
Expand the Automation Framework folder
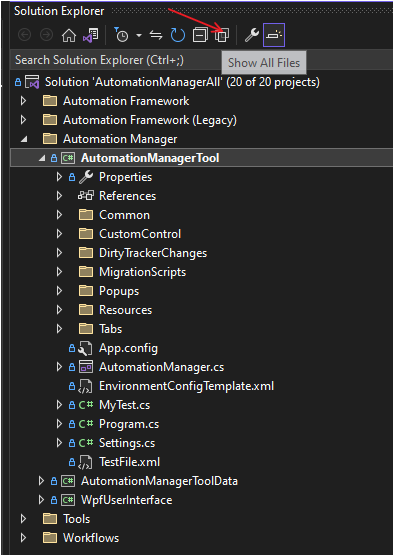tap(23, 101)
